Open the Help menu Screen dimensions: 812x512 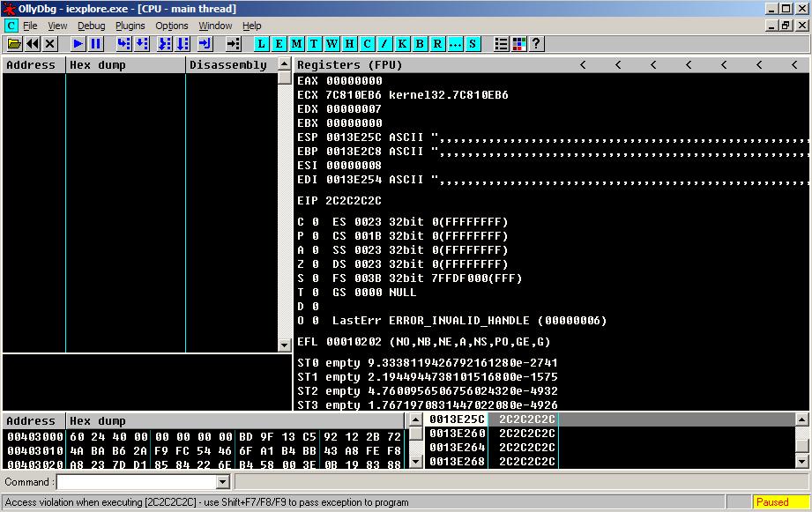coord(251,26)
